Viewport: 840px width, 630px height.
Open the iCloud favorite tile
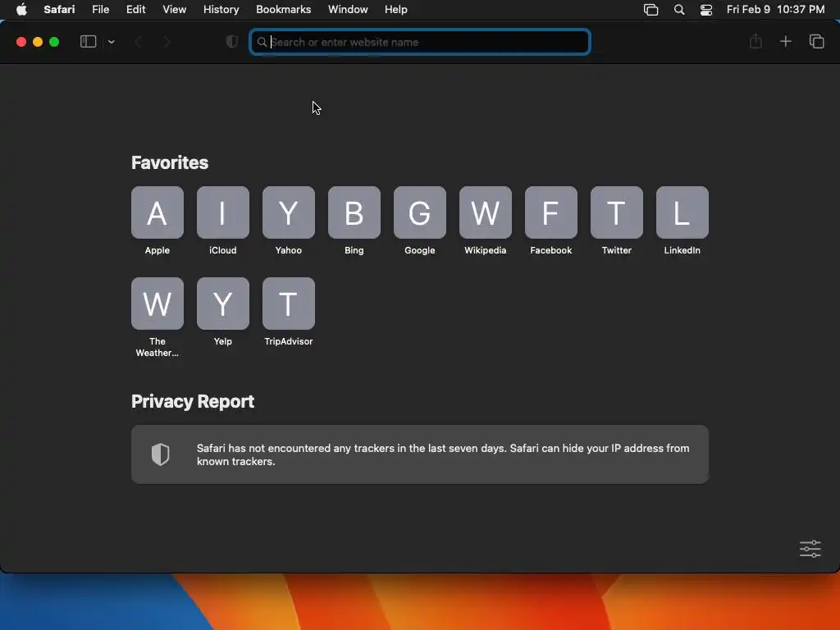pos(223,212)
